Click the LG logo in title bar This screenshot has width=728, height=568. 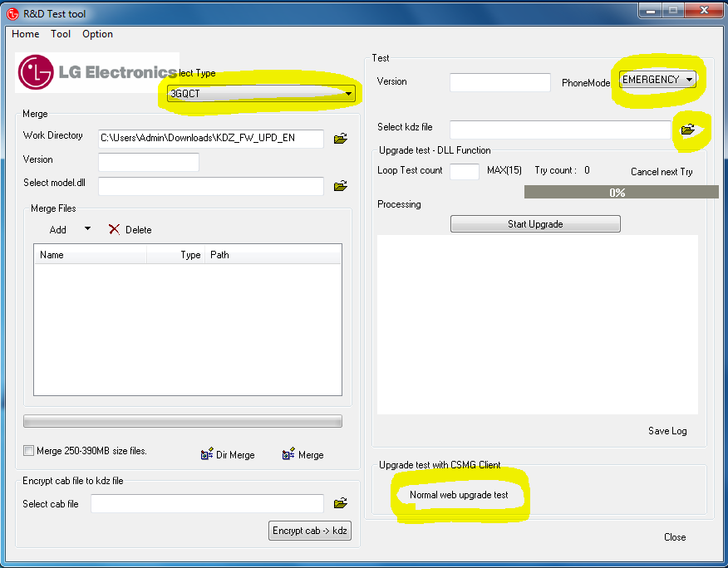click(x=12, y=13)
